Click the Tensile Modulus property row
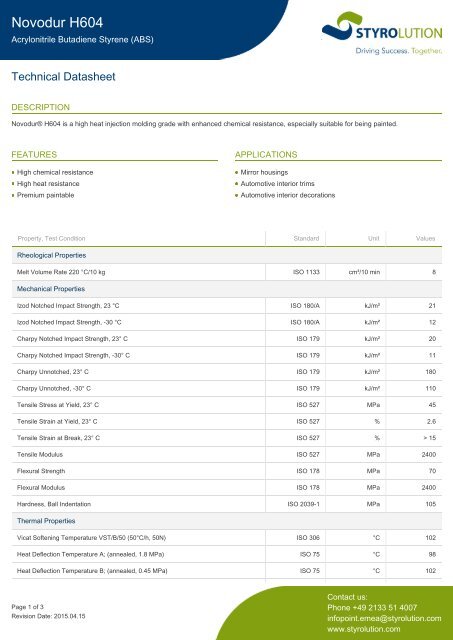 coord(227,455)
